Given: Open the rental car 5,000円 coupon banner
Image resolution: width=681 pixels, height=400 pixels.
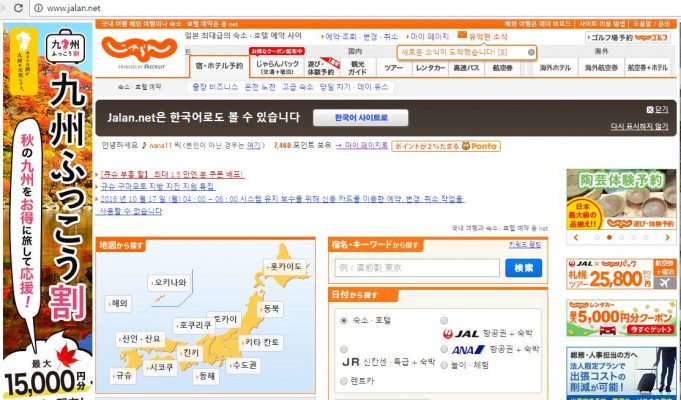Looking at the screenshot, I should pyautogui.click(x=621, y=318).
